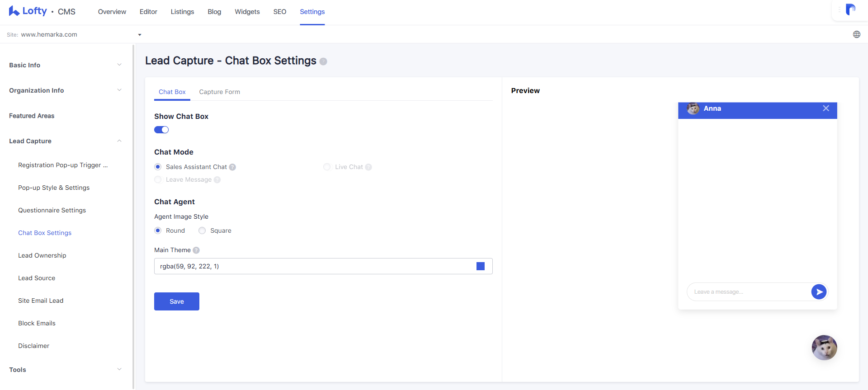Screen dimensions: 868x390
Task: Click Anna's avatar in chat header
Action: [x=693, y=108]
